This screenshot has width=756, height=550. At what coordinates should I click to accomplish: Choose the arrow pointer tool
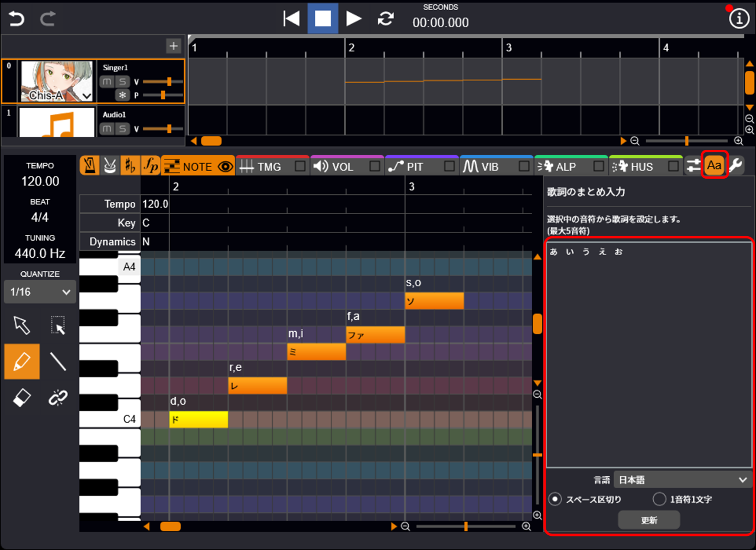click(x=22, y=325)
